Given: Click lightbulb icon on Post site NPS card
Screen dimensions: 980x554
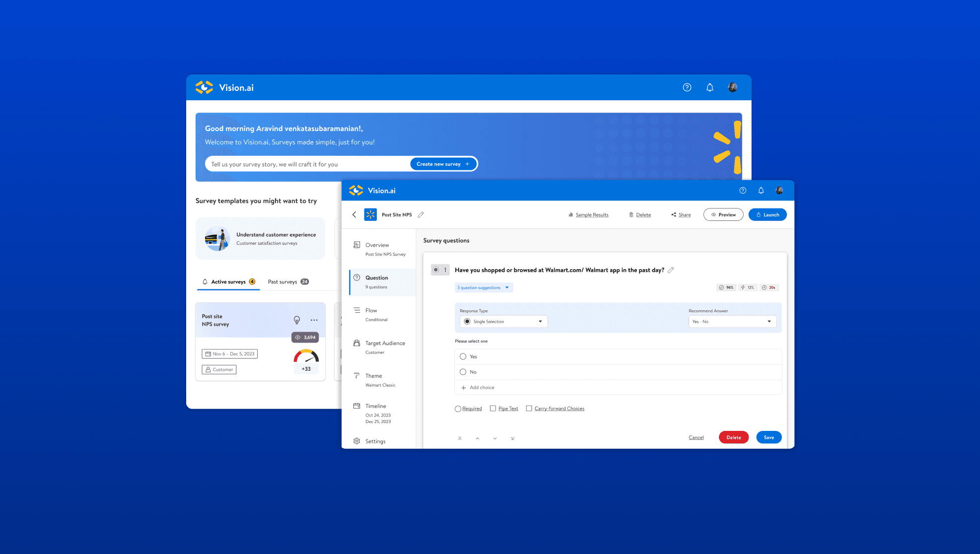Looking at the screenshot, I should [297, 320].
